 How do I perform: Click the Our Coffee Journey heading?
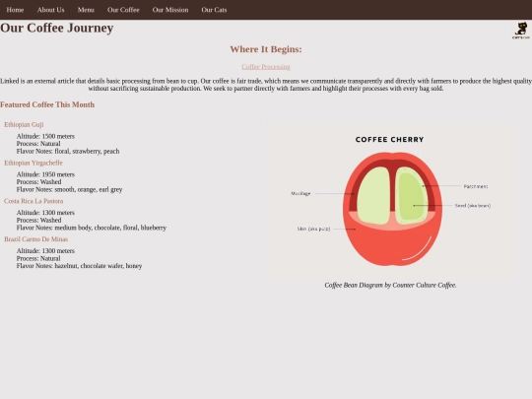click(57, 28)
